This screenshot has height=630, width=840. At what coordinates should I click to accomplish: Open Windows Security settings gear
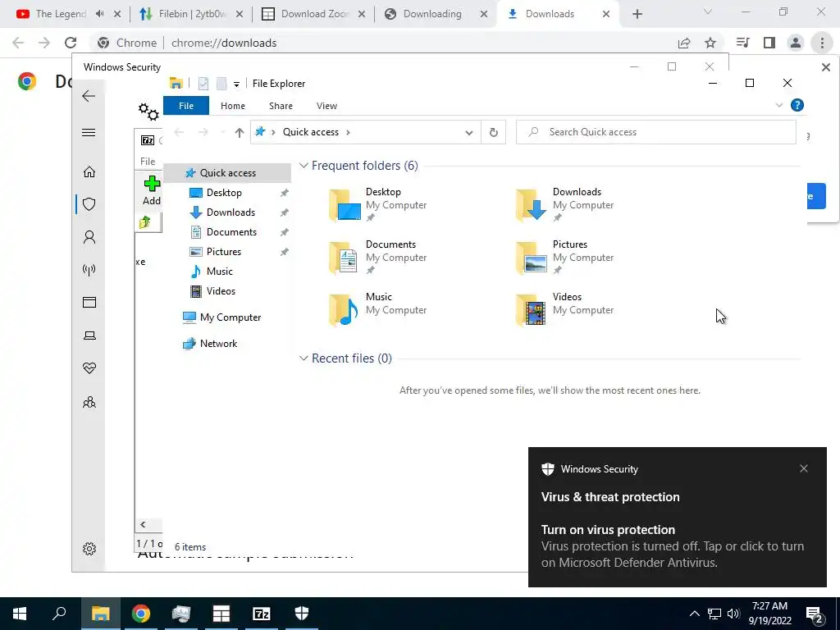pos(89,549)
